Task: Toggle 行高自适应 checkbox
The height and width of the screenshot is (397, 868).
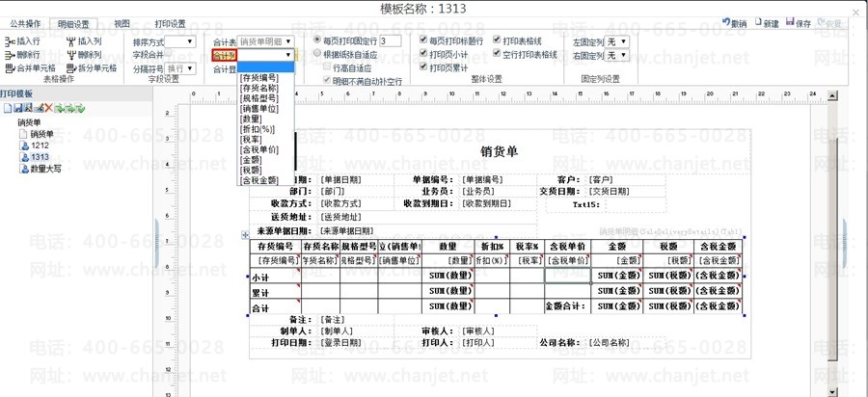Action: [x=327, y=67]
